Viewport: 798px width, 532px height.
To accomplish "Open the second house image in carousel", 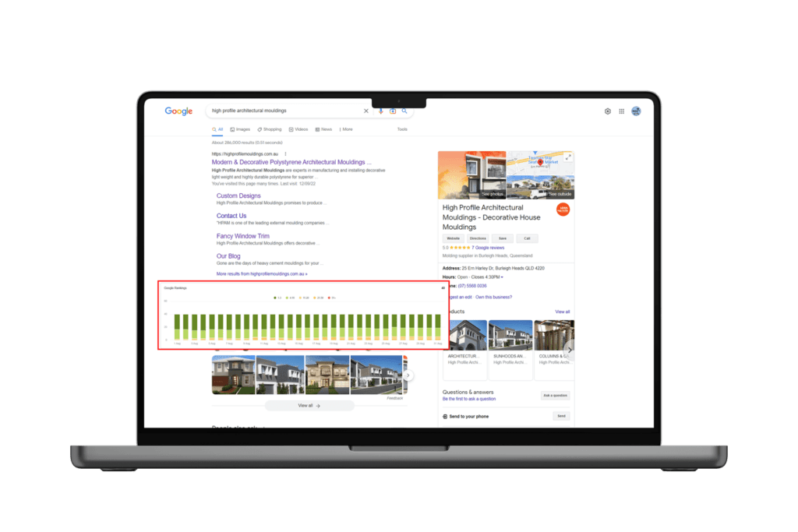I will pos(280,375).
